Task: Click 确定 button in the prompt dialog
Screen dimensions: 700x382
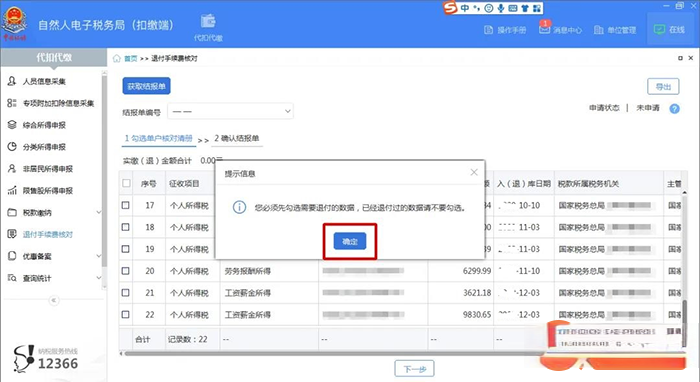Action: coord(350,241)
